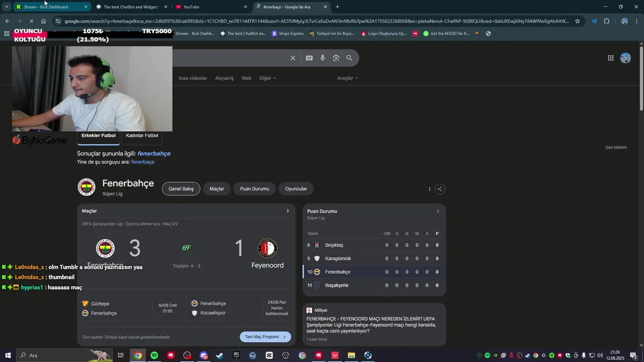Open File Explorer from the taskbar

point(352,355)
